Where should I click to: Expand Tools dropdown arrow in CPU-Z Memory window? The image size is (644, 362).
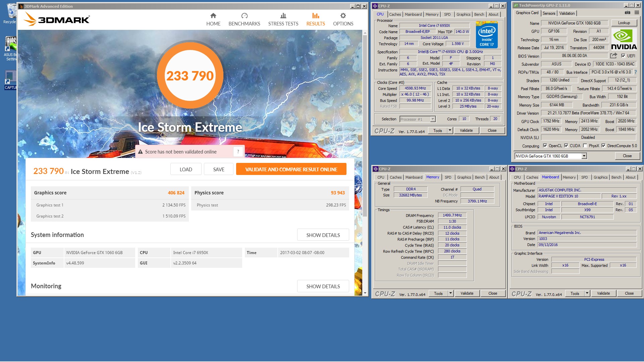450,293
